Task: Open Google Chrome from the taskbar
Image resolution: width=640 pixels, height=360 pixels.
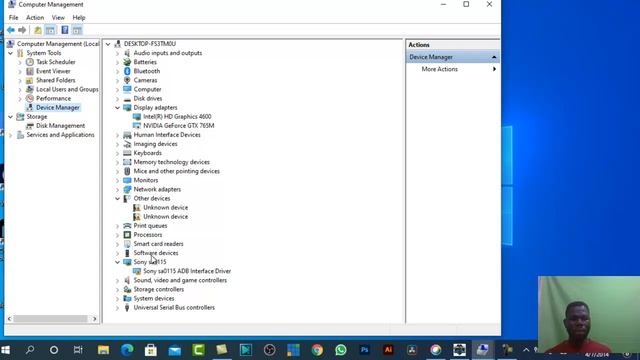Action: point(317,350)
